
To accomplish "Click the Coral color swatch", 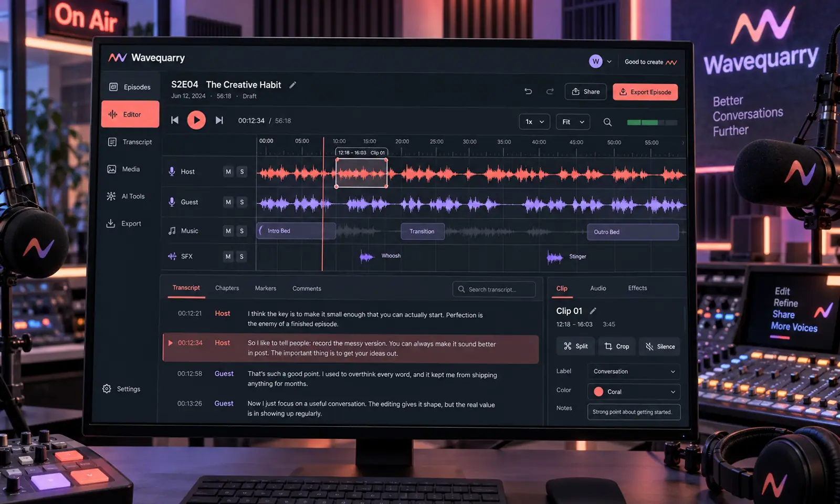I will [598, 392].
